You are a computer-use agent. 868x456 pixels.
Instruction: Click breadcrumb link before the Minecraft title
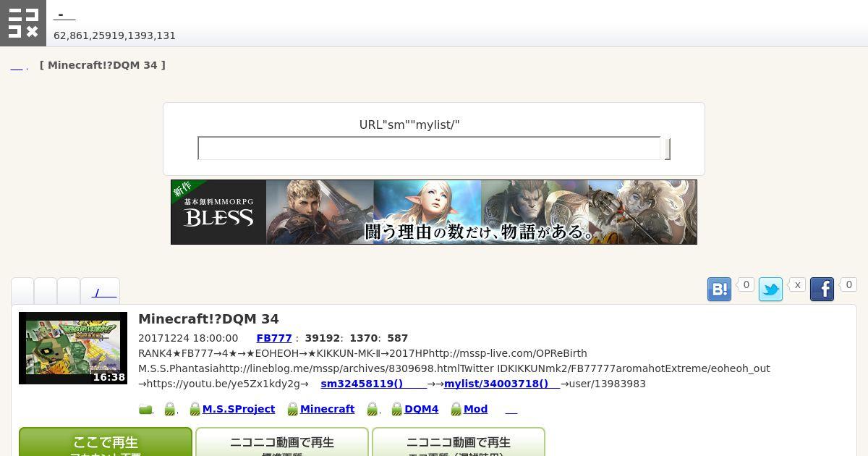18,66
